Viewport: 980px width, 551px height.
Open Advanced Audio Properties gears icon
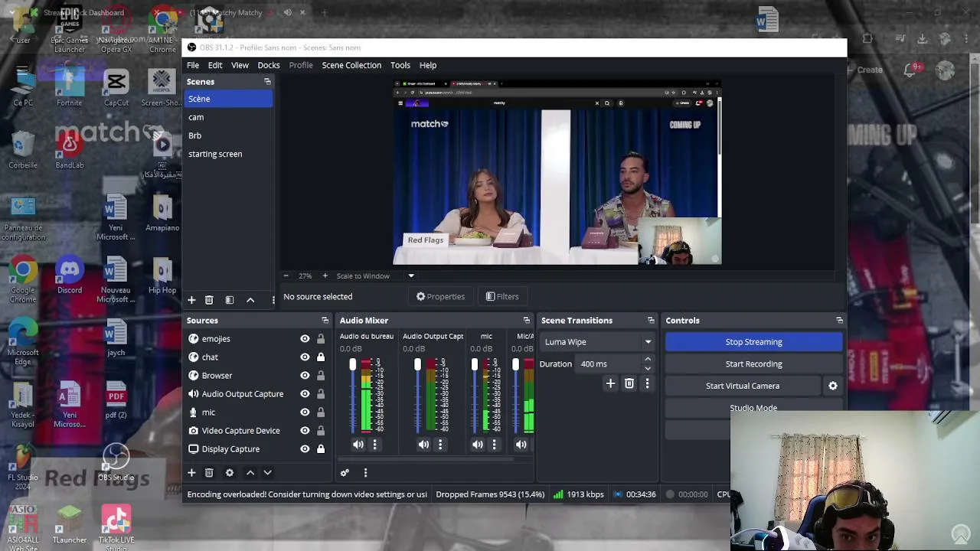345,473
